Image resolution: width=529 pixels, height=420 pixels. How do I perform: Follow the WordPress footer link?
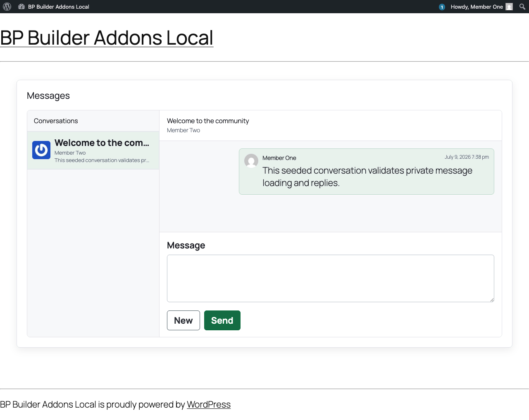point(209,404)
